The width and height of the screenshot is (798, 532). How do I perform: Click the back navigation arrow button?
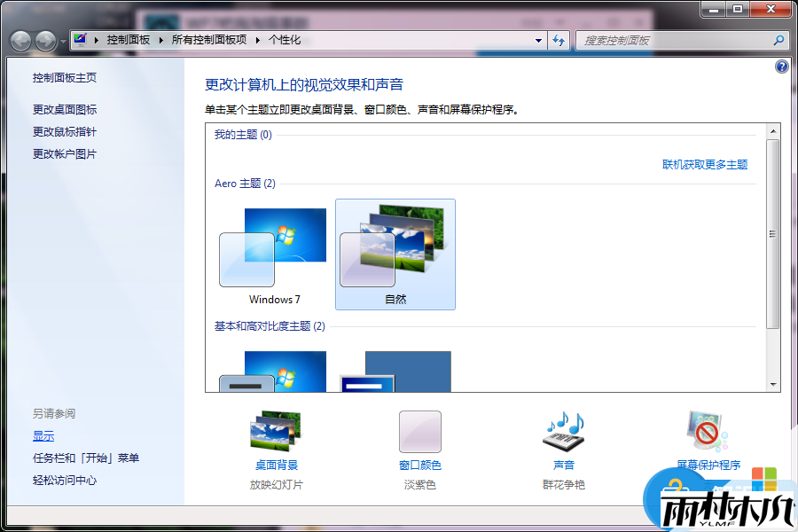pos(21,41)
